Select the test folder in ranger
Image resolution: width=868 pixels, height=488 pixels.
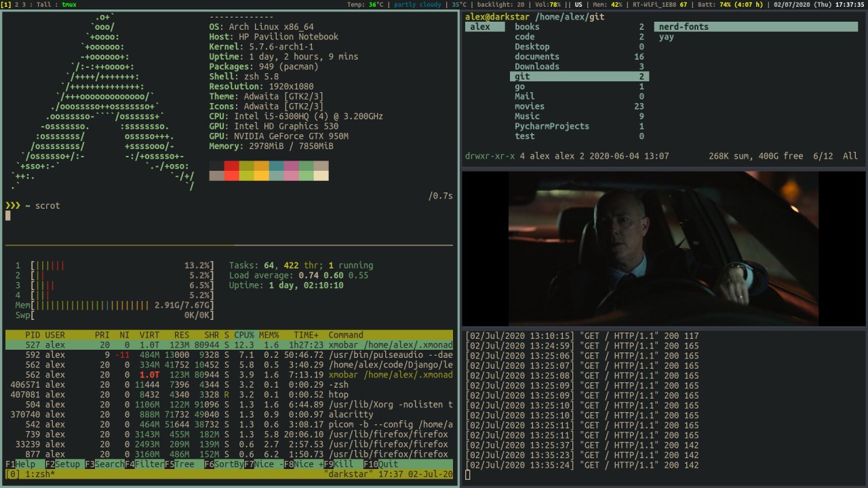[579, 136]
